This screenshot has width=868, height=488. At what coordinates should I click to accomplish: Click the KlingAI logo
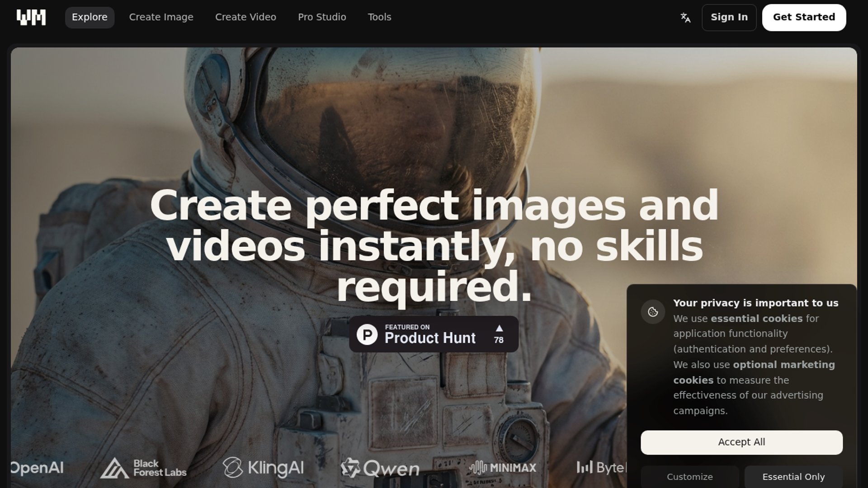click(x=263, y=468)
